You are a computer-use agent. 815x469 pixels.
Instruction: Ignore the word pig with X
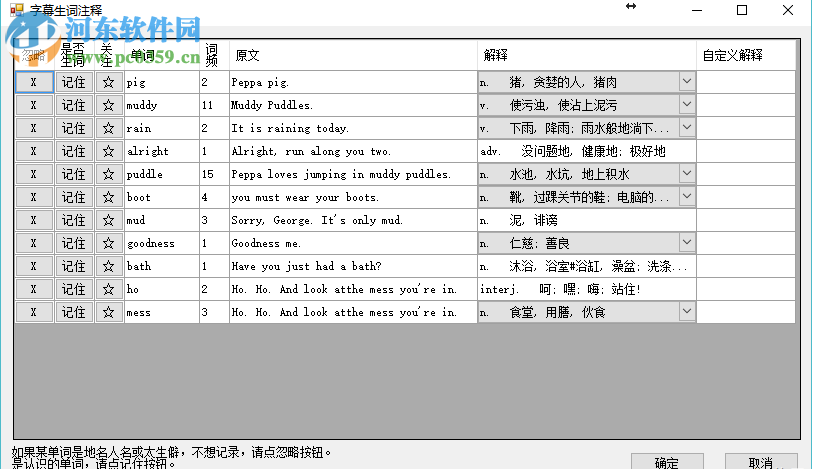tap(34, 82)
